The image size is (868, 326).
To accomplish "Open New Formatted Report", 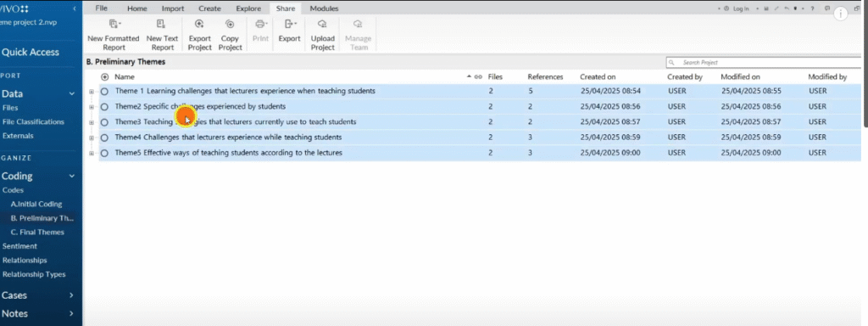I will [x=114, y=34].
